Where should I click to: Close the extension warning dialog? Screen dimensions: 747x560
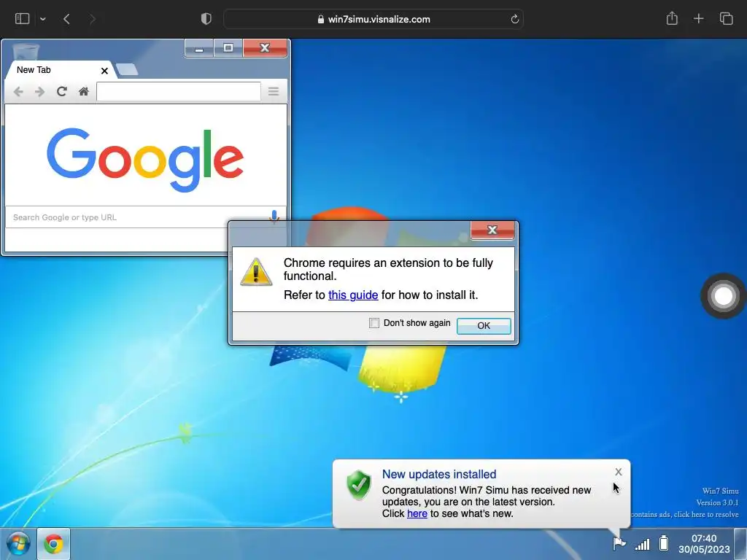pos(492,230)
